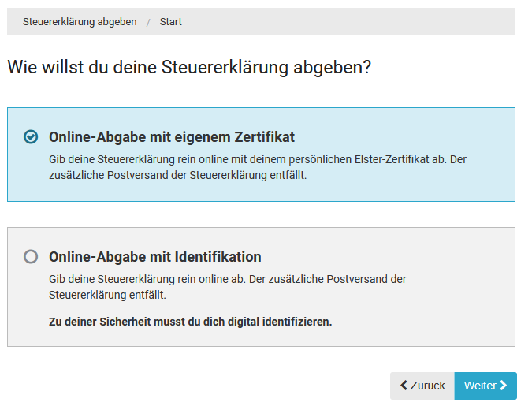Image resolution: width=532 pixels, height=406 pixels.
Task: Choose the Online-Abgabe mit Identifikation title
Action: click(155, 257)
